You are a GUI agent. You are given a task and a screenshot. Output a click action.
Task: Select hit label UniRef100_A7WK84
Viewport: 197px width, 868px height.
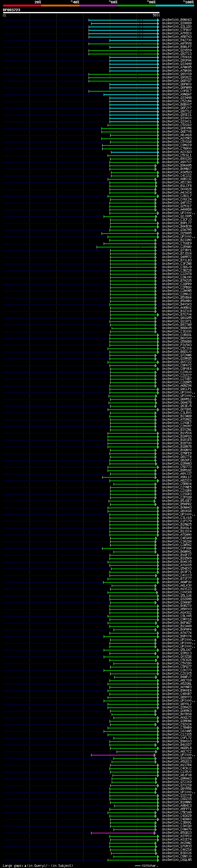pyautogui.click(x=177, y=71)
